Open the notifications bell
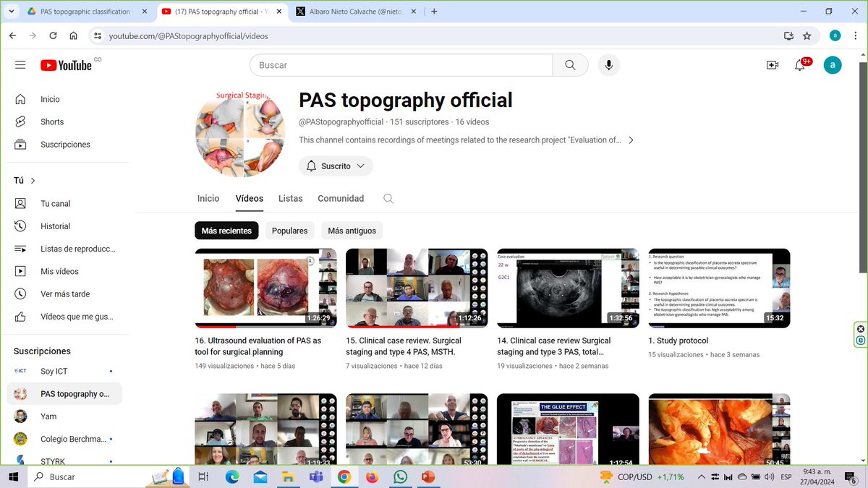The image size is (868, 488). click(x=800, y=65)
